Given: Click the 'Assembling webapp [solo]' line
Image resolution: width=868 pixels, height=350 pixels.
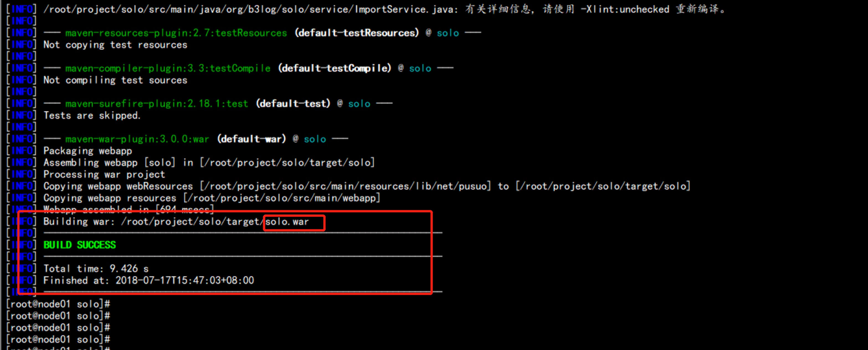Looking at the screenshot, I should pyautogui.click(x=209, y=162).
